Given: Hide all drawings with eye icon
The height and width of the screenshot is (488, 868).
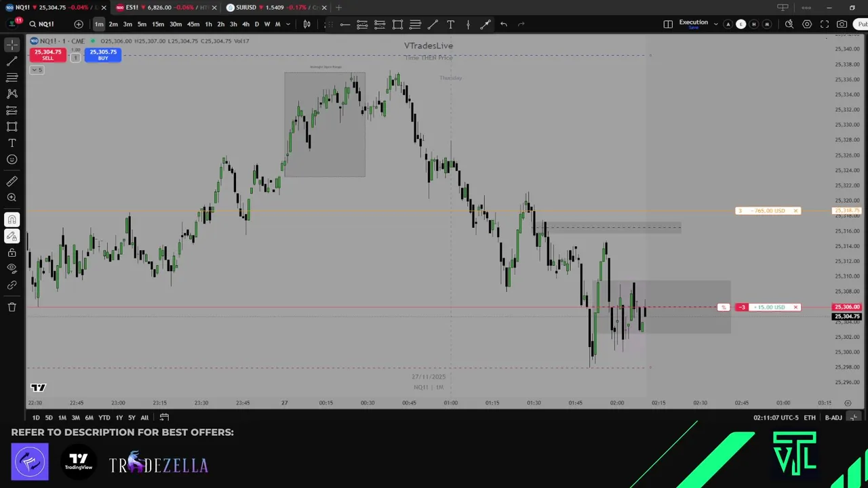Looking at the screenshot, I should coord(12,268).
